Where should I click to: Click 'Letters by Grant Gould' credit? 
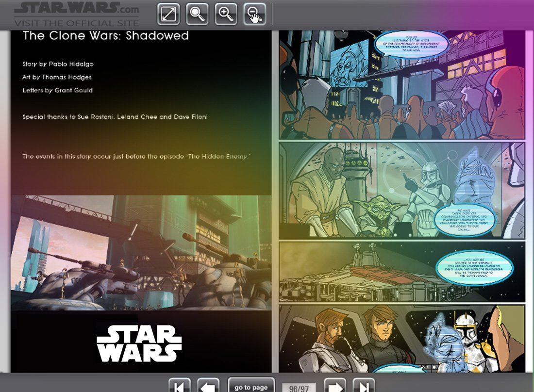tap(58, 90)
